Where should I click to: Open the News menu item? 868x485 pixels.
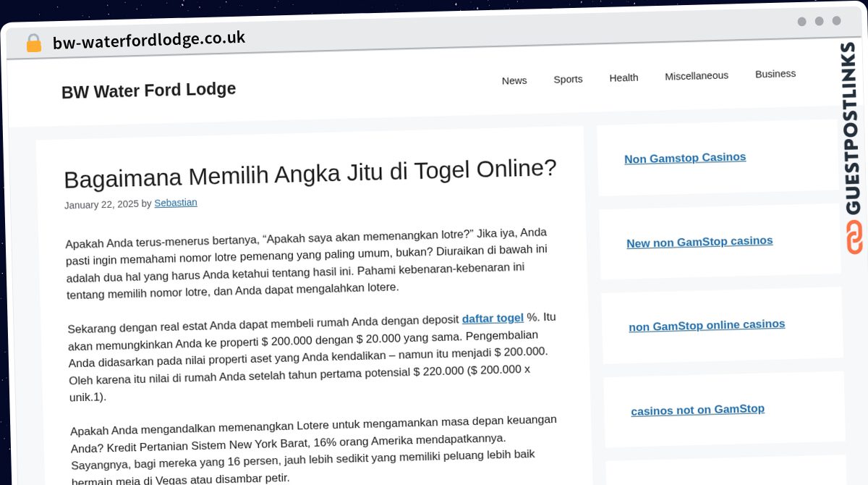click(514, 80)
